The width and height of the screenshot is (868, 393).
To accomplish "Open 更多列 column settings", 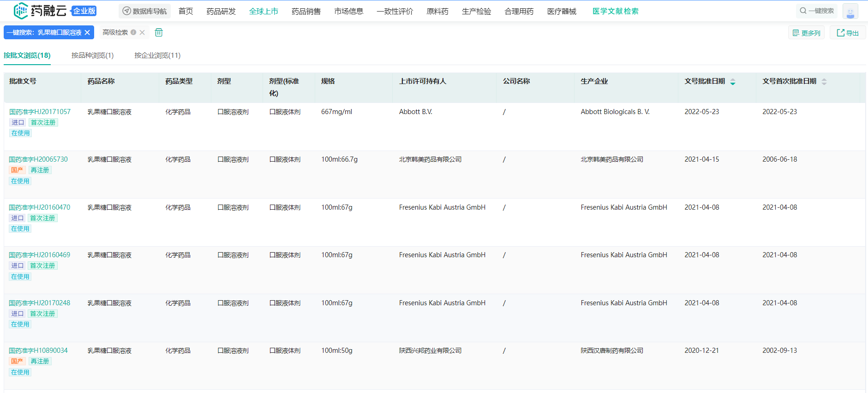I will [x=806, y=33].
